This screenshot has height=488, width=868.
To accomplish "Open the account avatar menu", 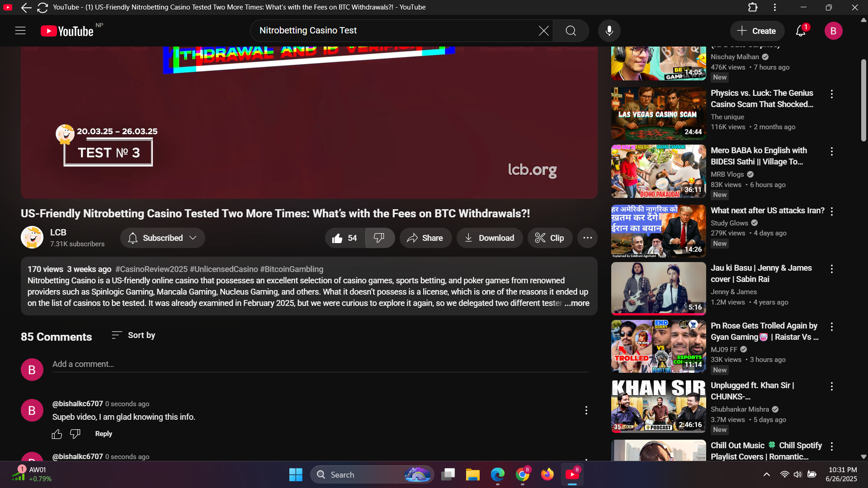I will click(x=833, y=31).
